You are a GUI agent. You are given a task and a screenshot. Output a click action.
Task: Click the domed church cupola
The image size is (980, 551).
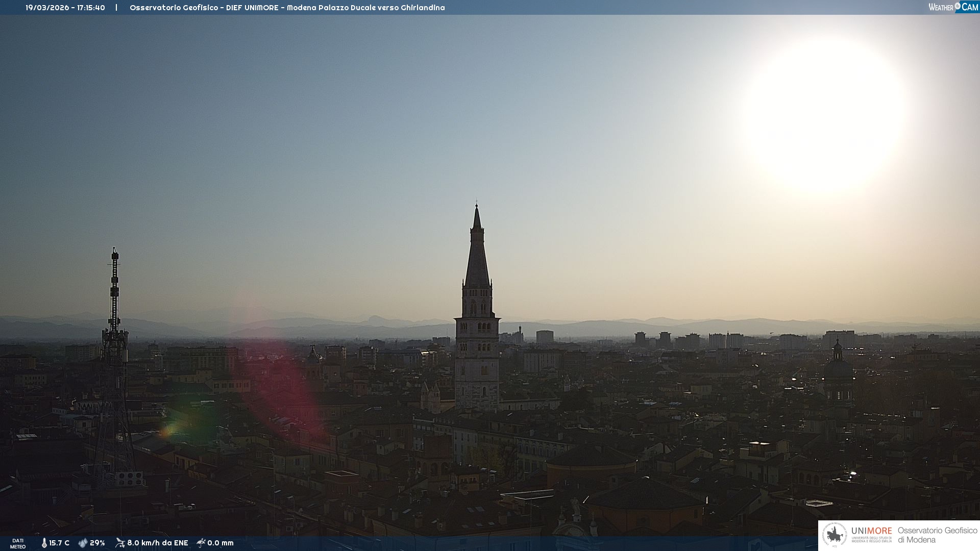click(x=838, y=370)
